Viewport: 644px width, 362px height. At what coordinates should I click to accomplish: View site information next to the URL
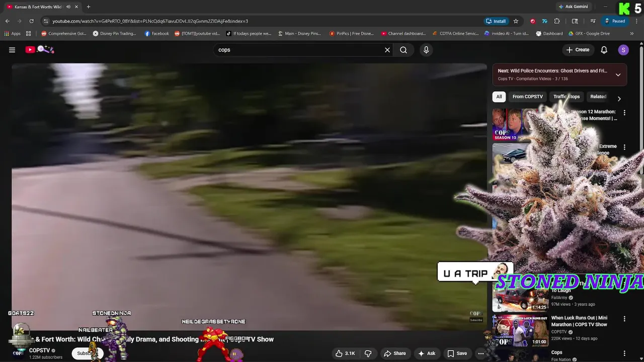click(x=46, y=21)
